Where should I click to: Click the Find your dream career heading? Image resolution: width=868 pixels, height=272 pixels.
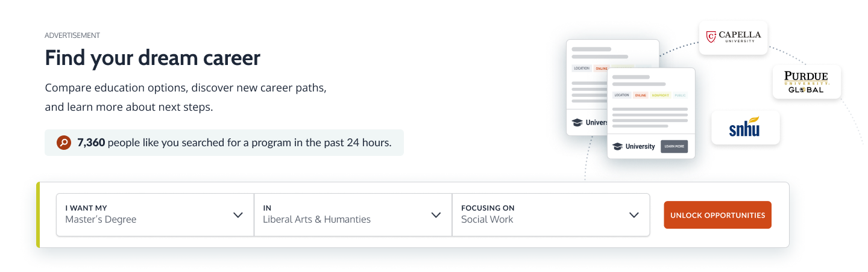click(x=153, y=58)
